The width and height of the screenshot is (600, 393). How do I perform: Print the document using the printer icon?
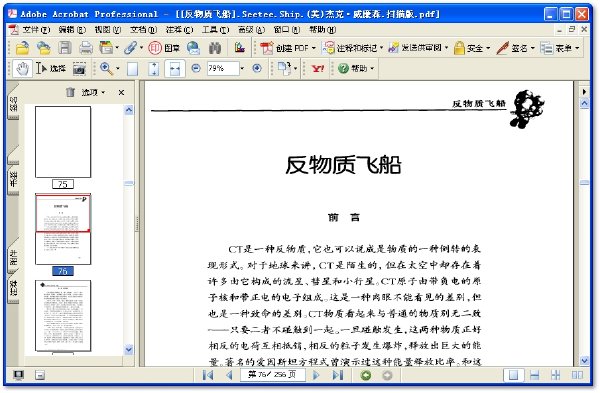[x=86, y=48]
